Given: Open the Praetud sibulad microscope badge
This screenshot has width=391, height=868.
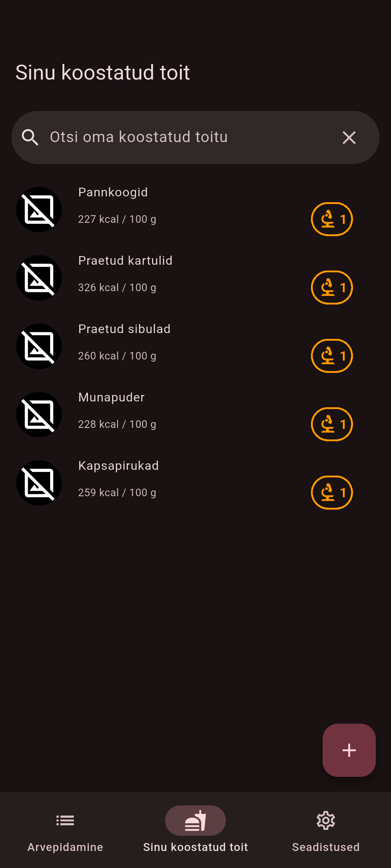Looking at the screenshot, I should pos(332,356).
